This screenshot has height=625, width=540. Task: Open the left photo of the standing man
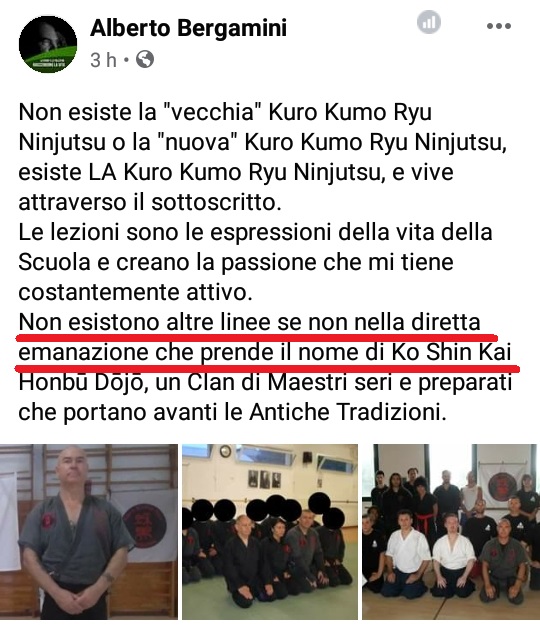(89, 532)
